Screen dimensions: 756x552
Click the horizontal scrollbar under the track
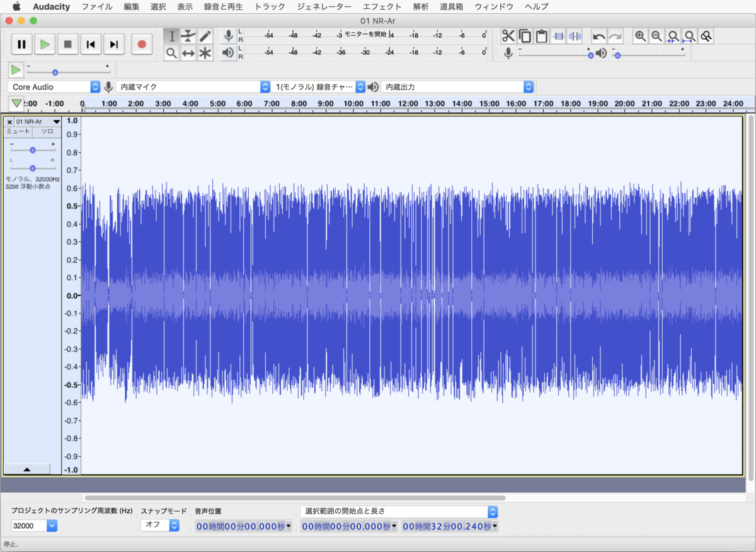[295, 498]
